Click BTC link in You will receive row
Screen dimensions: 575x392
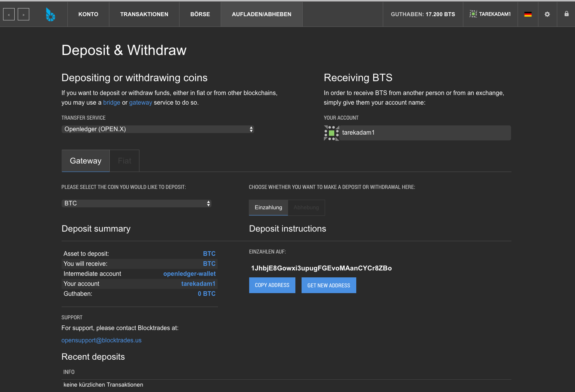point(209,264)
